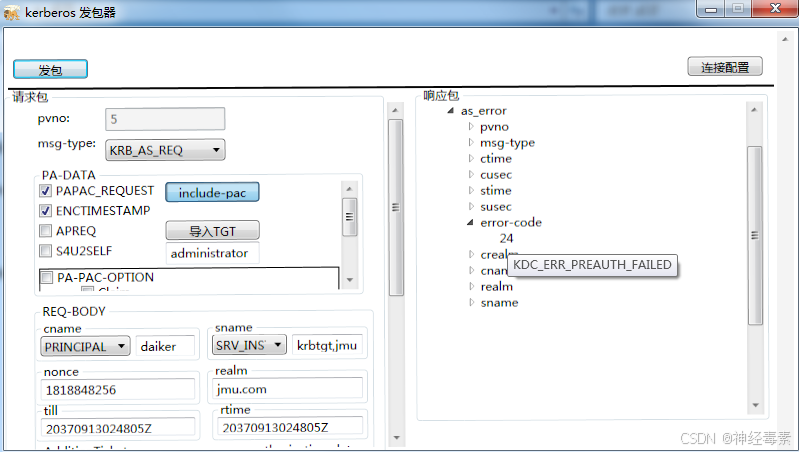
Task: Expand the ctime tree node
Action: click(x=471, y=158)
